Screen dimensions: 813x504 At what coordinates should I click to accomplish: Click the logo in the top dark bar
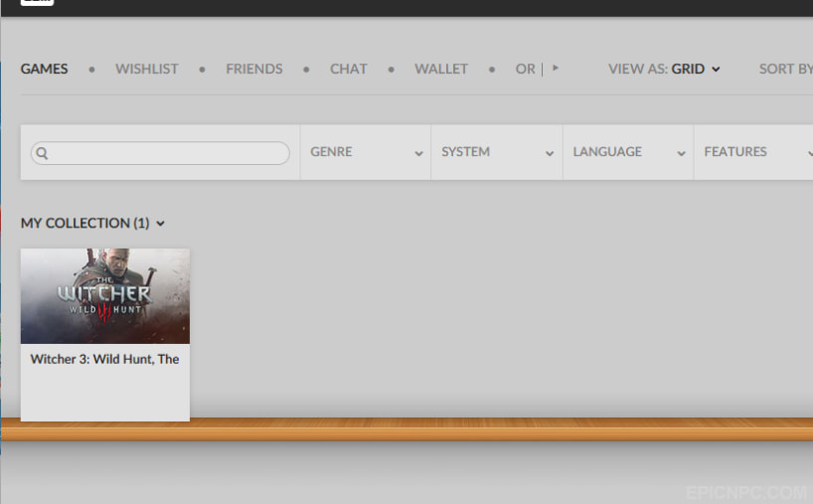pos(37,3)
